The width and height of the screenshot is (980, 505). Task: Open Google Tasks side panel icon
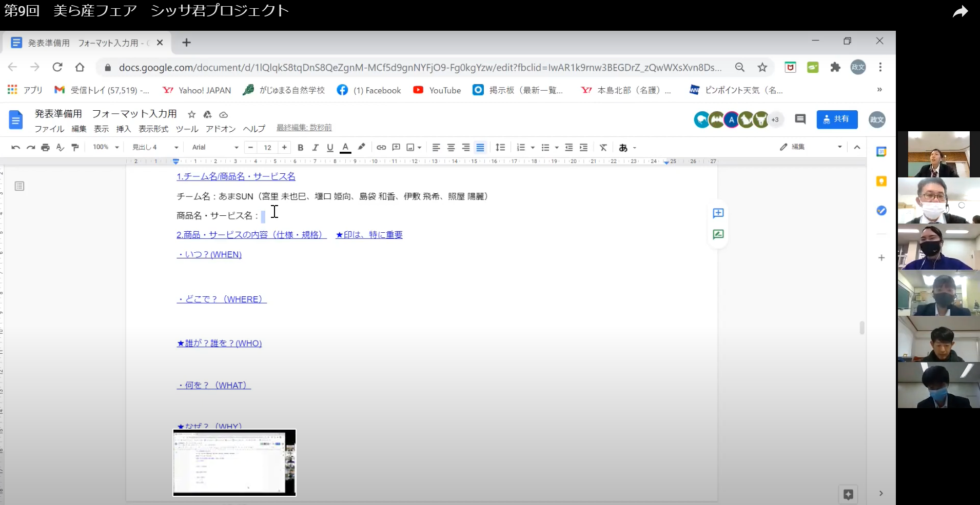click(x=881, y=211)
